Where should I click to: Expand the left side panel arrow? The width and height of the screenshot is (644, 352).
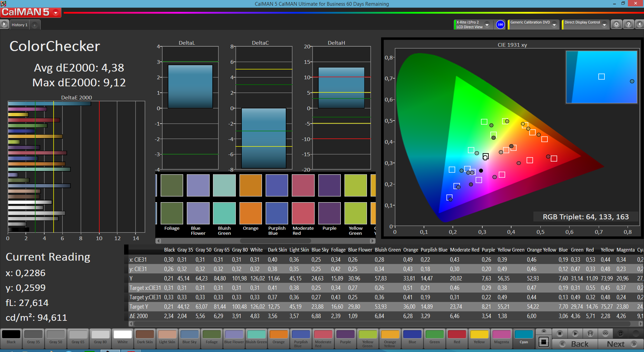[4, 25]
